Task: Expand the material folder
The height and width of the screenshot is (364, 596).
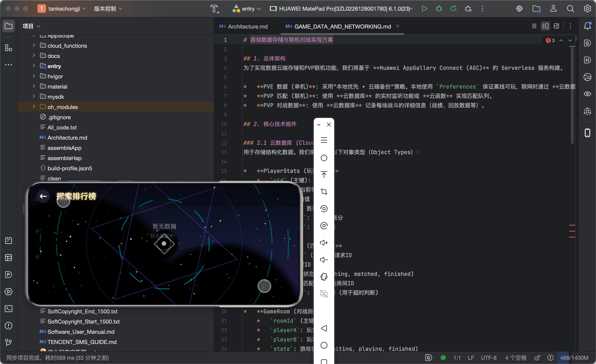Action: pyautogui.click(x=34, y=86)
